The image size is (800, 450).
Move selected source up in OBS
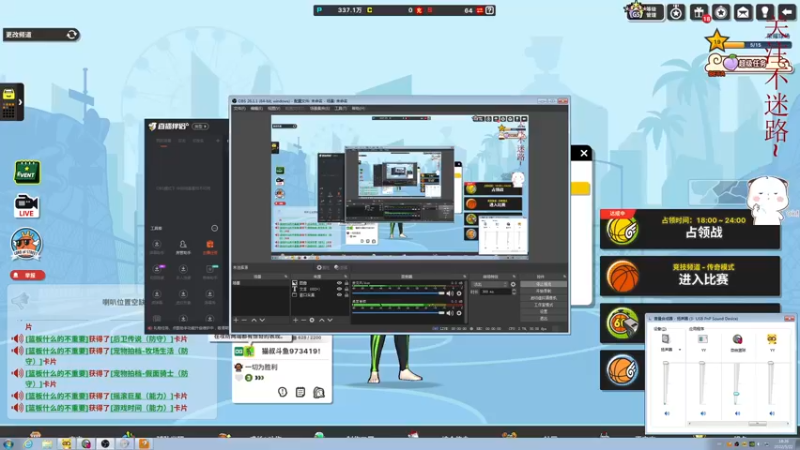[x=321, y=320]
